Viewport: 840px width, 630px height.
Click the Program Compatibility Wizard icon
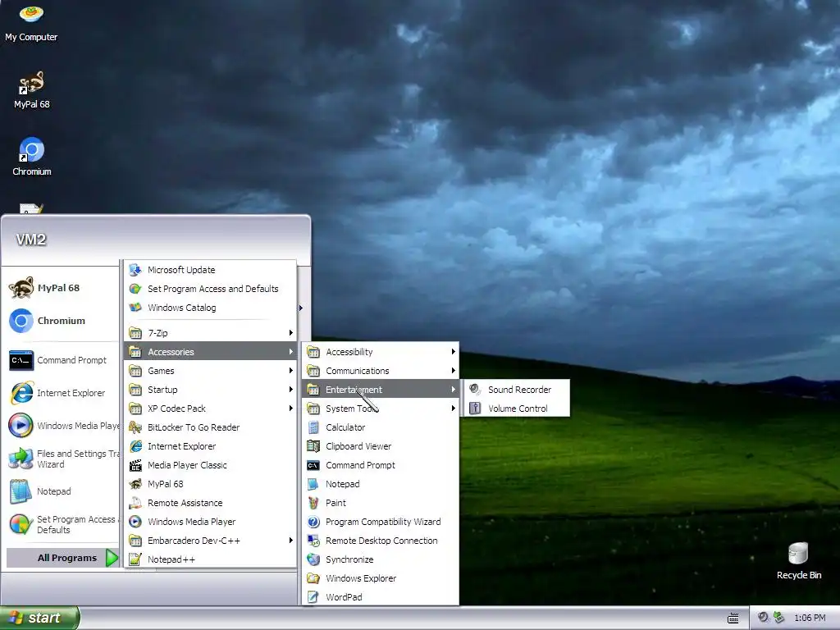(x=313, y=521)
